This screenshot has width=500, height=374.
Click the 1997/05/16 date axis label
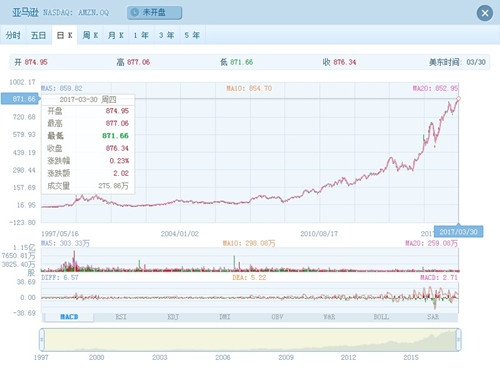point(60,234)
